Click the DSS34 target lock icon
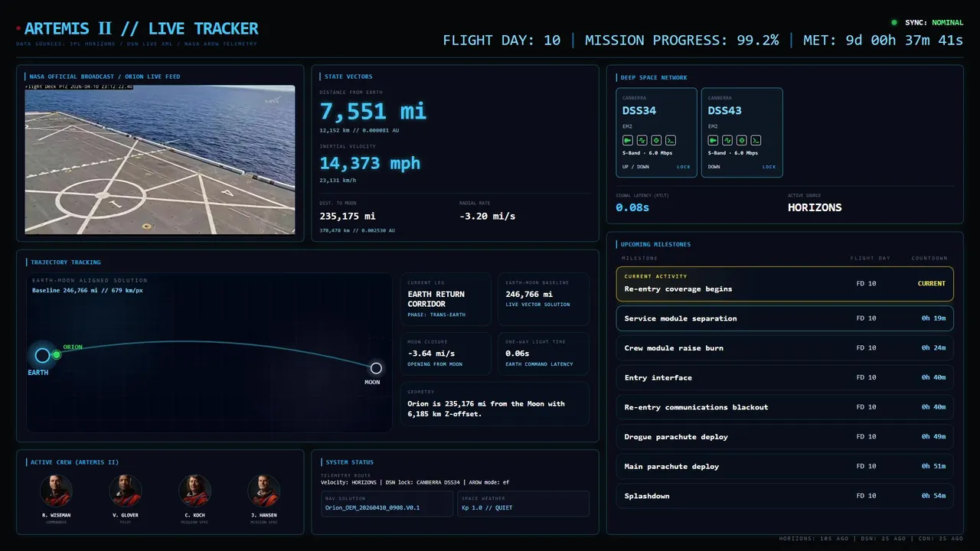The height and width of the screenshot is (551, 980). (x=655, y=141)
